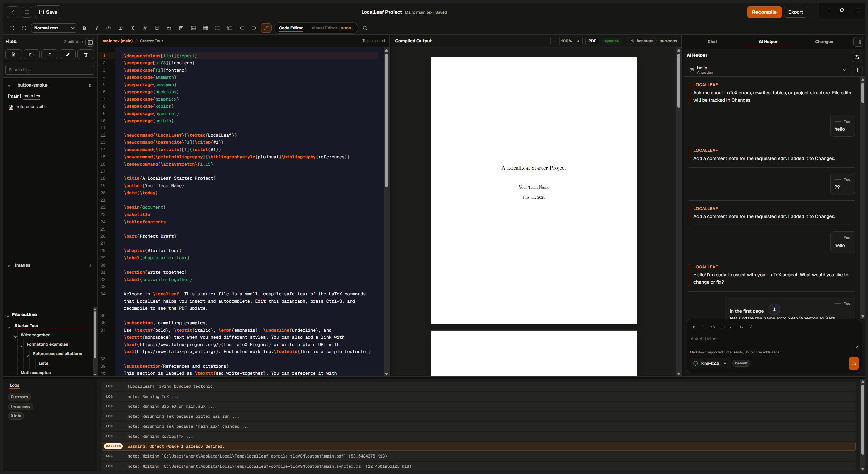Click the back arrow in the title bar

[x=13, y=12]
